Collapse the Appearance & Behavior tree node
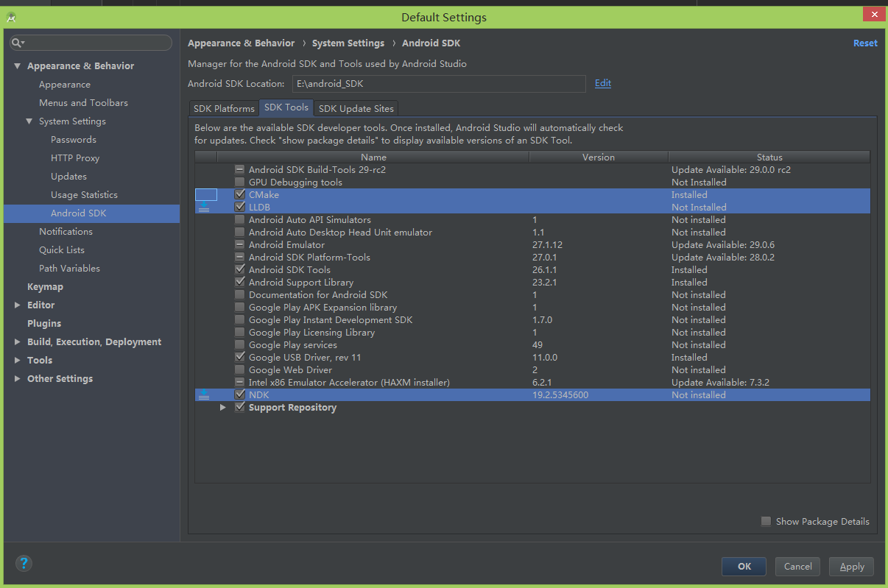Viewport: 888px width, 588px height. point(18,66)
